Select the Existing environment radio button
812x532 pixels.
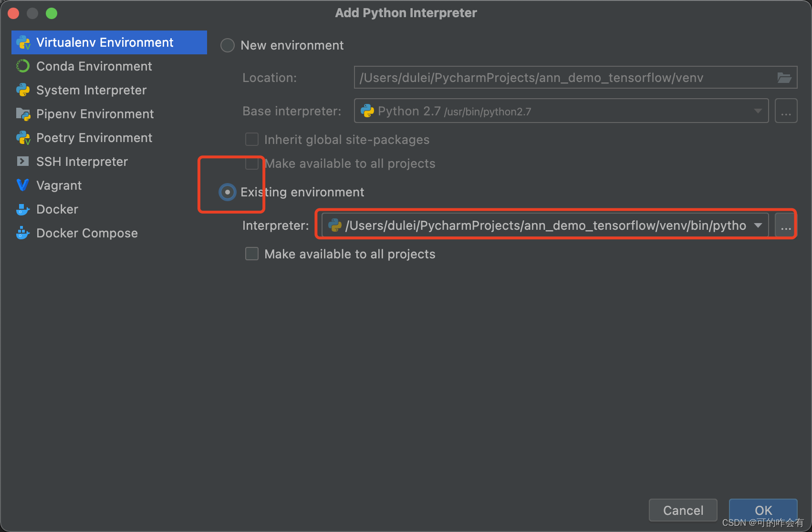[228, 192]
